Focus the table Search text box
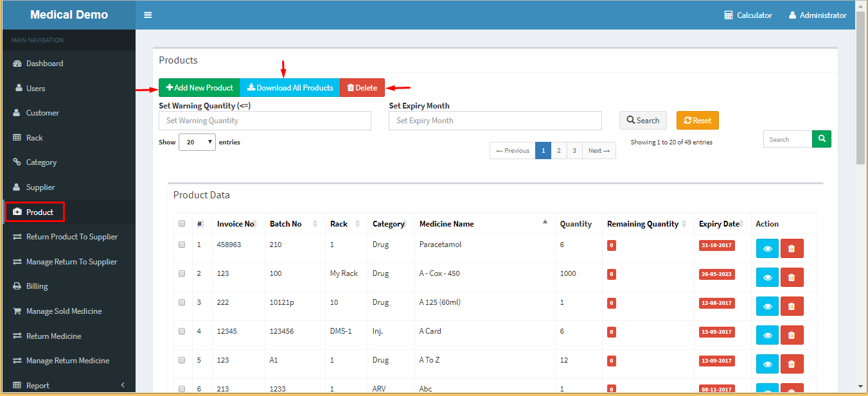Image resolution: width=868 pixels, height=396 pixels. [x=788, y=139]
